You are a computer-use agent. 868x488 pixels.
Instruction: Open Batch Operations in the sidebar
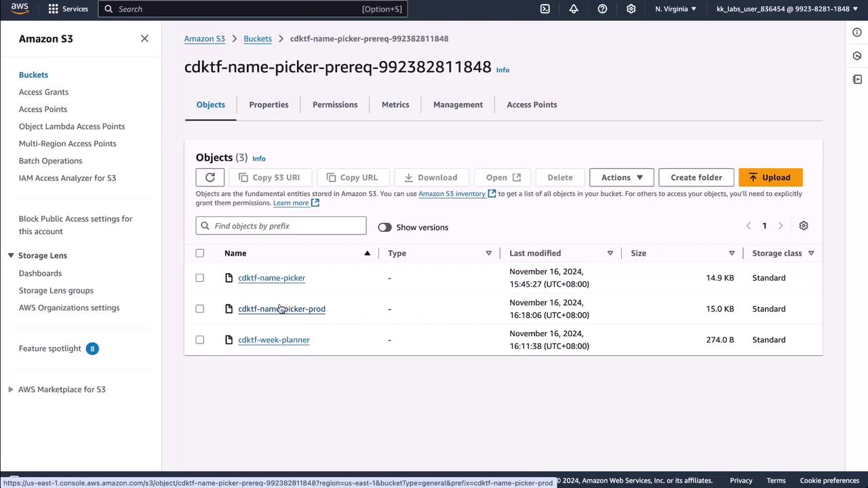point(50,161)
